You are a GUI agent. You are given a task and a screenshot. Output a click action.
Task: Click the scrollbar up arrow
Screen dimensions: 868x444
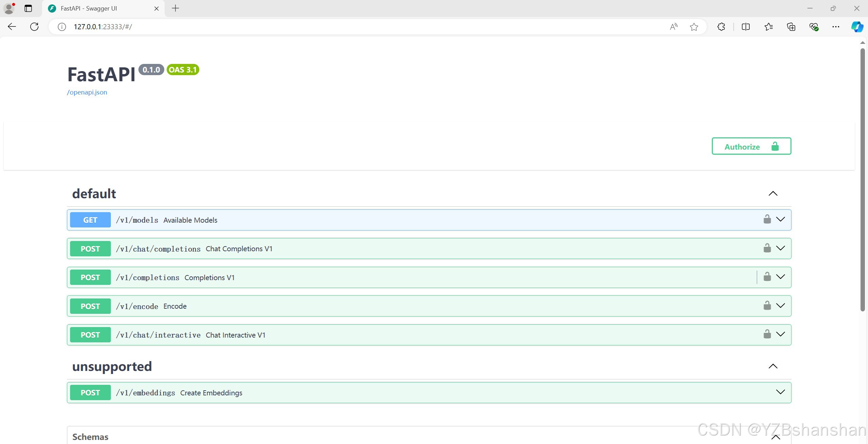pyautogui.click(x=863, y=43)
